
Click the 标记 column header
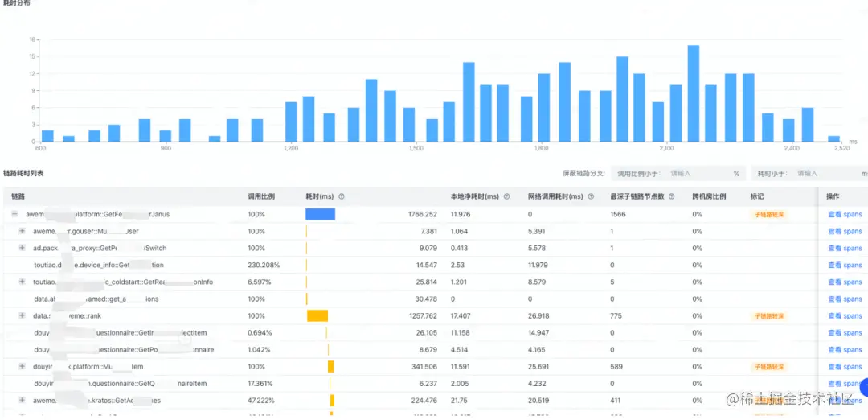point(757,196)
